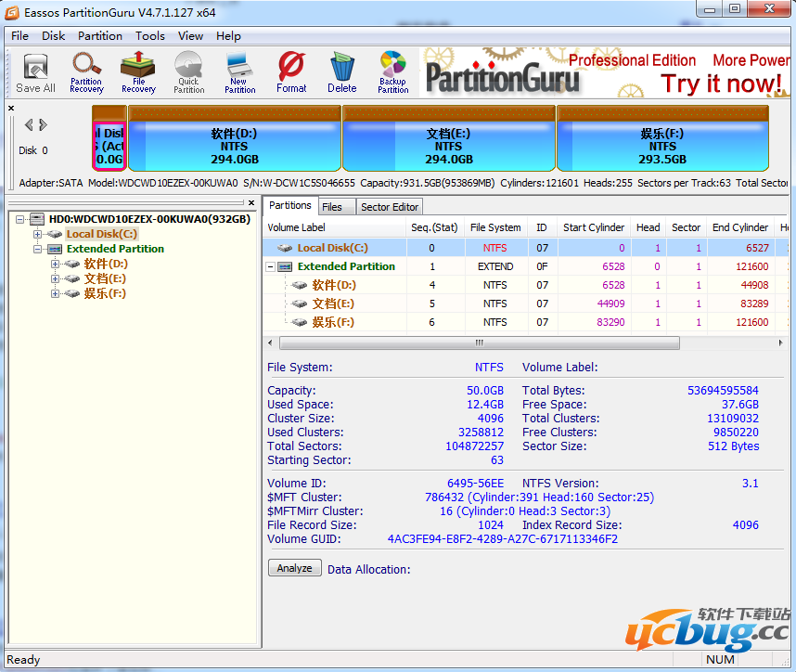
Task: Expand the Local Disk(C:) tree node
Action: [38, 234]
